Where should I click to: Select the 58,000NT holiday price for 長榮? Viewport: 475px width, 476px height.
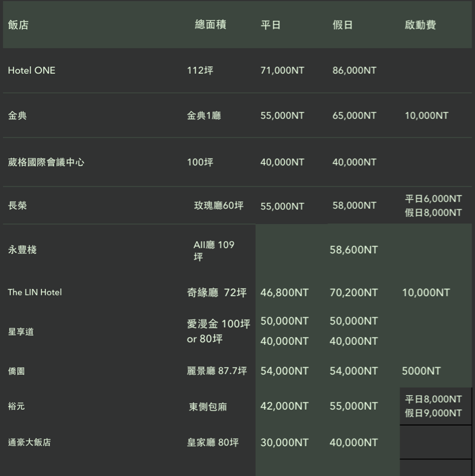pos(354,206)
